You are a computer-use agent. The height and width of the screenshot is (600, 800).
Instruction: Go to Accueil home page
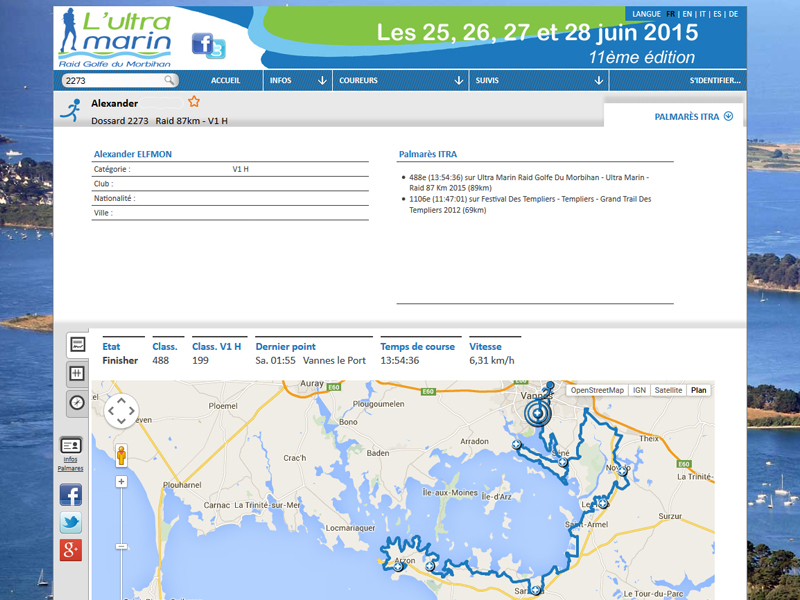pyautogui.click(x=225, y=81)
